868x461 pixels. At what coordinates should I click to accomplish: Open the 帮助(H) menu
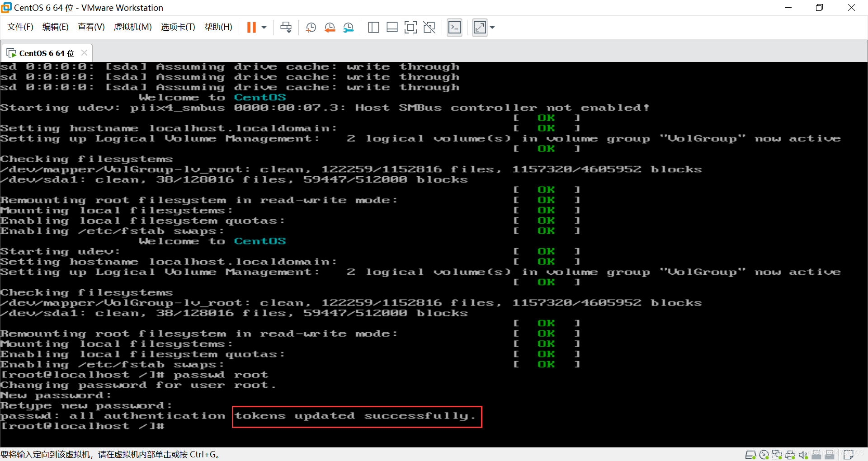(x=218, y=27)
